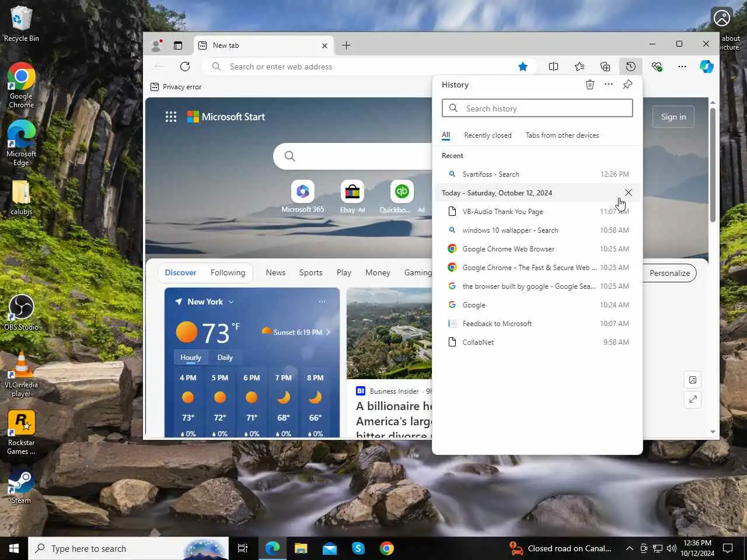
Task: Open the Microsoft Start app launcher grid
Action: 170,117
